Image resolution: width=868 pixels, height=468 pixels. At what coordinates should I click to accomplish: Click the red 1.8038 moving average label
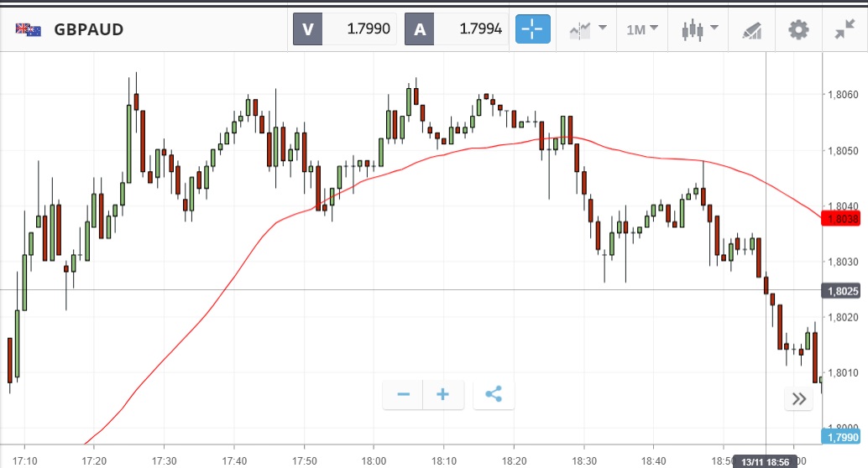click(x=842, y=219)
